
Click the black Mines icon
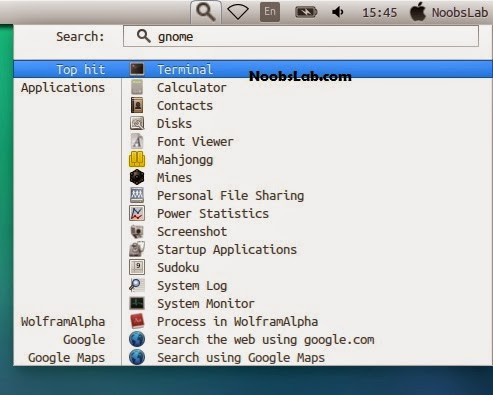pyautogui.click(x=137, y=177)
